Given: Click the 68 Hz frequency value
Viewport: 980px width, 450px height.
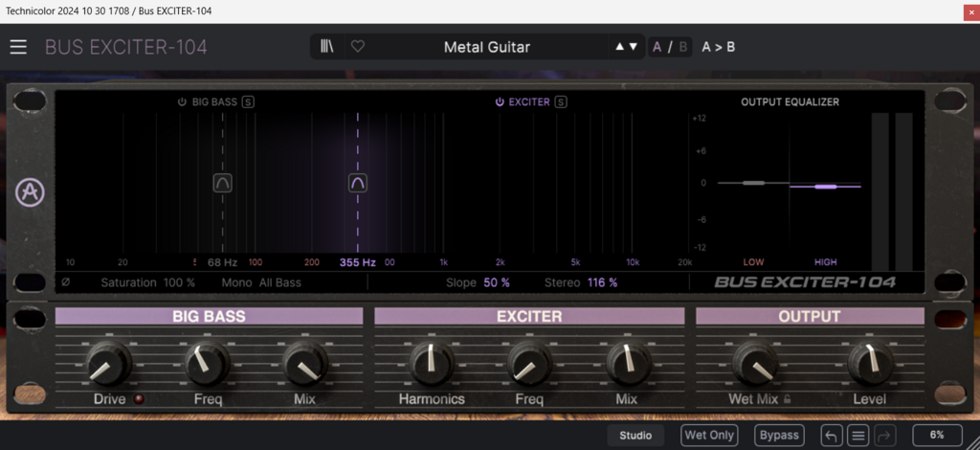Looking at the screenshot, I should coord(222,262).
